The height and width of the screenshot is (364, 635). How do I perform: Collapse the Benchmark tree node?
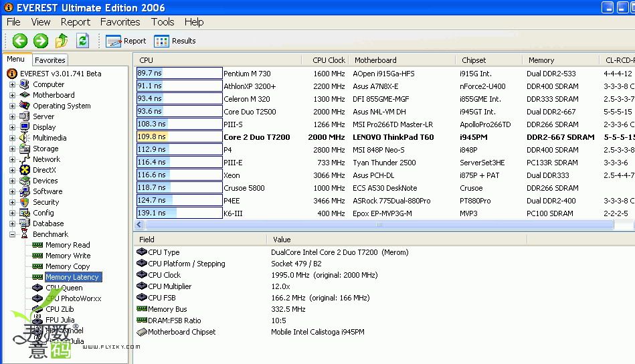pos(12,234)
